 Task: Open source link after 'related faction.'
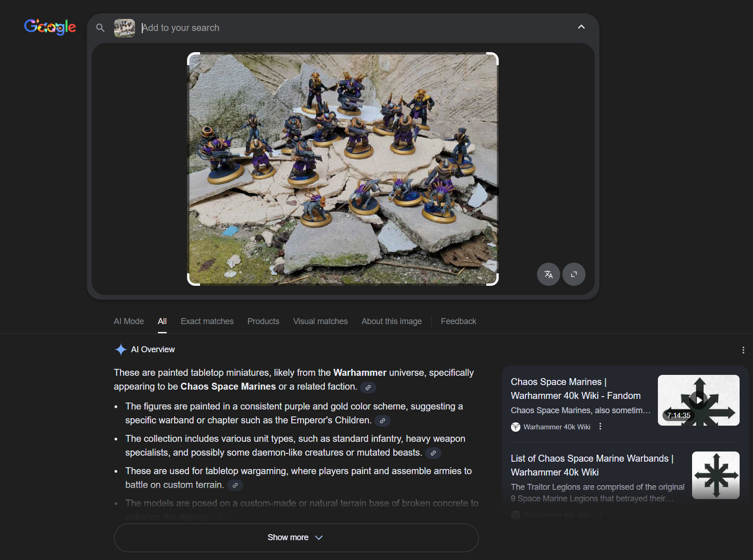(x=368, y=387)
